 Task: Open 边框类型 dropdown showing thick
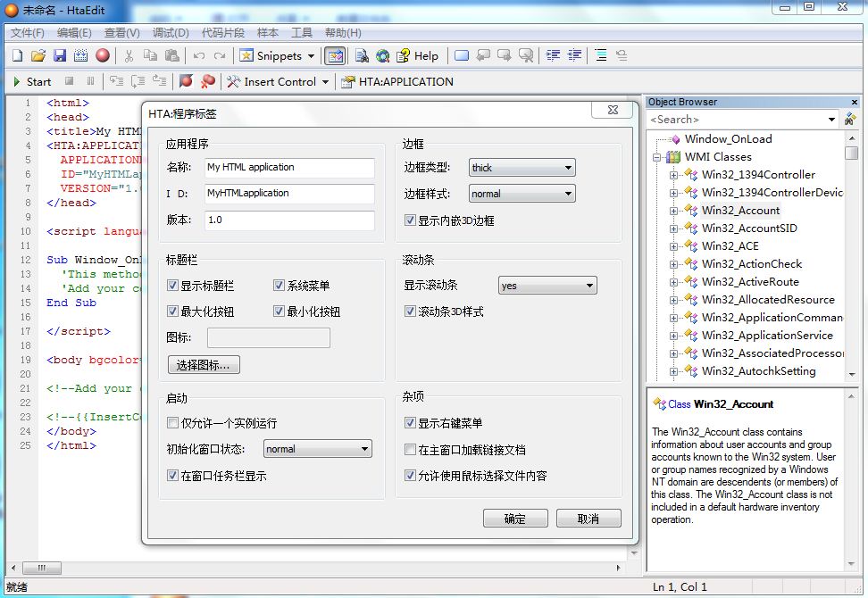522,168
